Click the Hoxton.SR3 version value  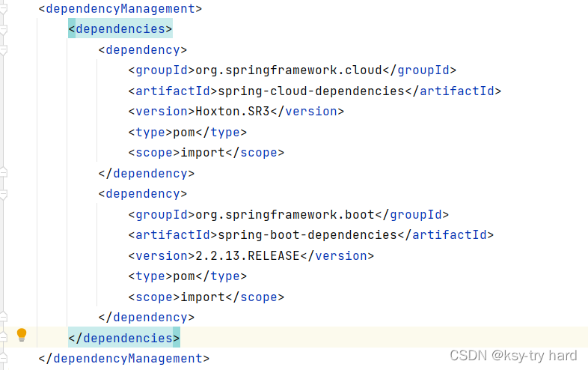point(233,111)
